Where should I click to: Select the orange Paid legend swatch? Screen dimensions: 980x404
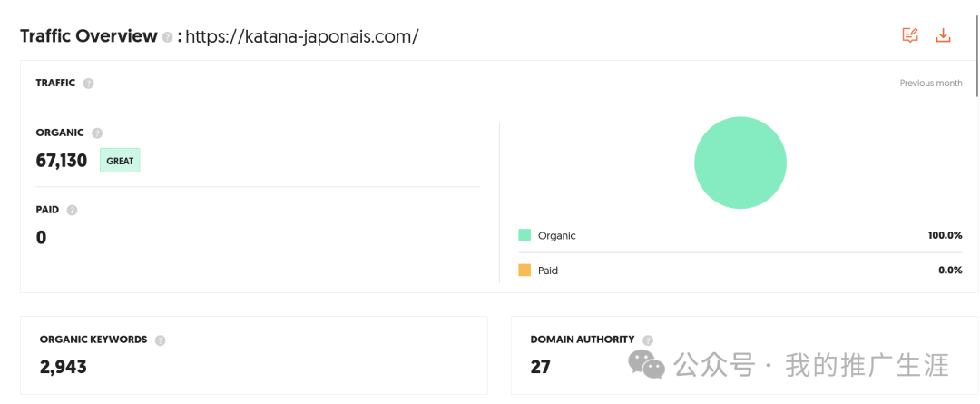point(524,271)
